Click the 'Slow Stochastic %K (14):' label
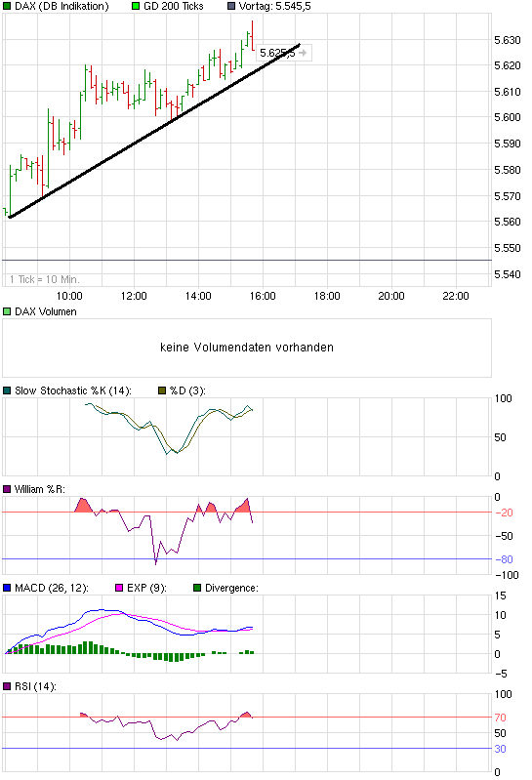Image resolution: width=532 pixels, height=780 pixels. point(73,390)
